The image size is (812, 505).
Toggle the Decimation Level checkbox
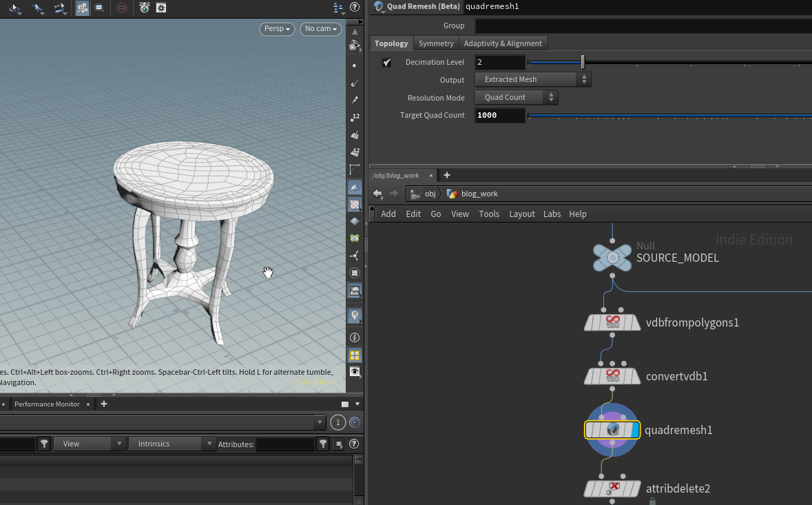click(x=387, y=63)
